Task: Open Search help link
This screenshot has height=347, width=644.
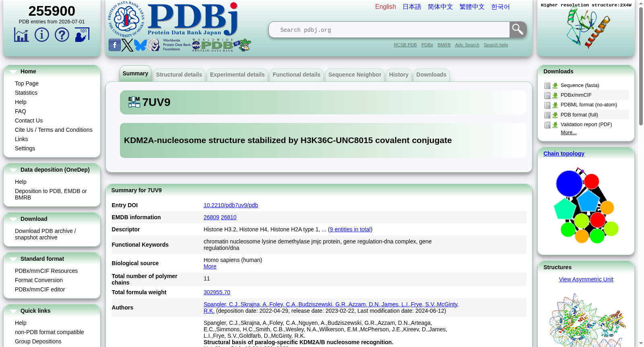Action: tap(496, 45)
